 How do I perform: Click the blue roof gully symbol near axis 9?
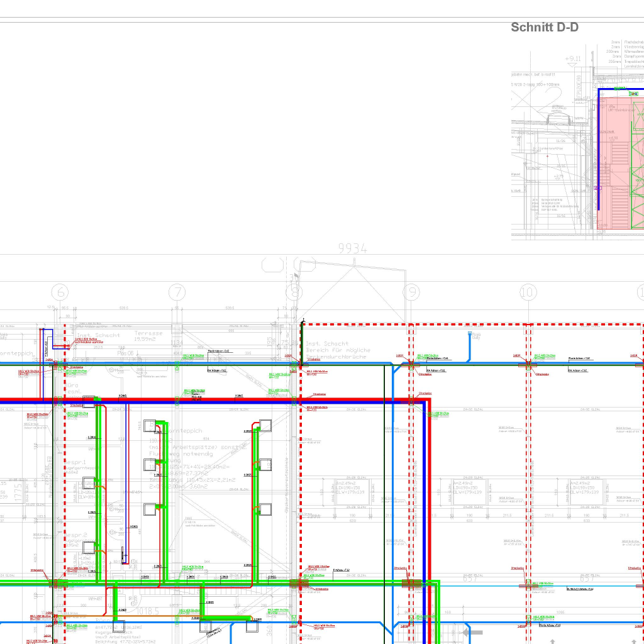pyautogui.click(x=470, y=333)
